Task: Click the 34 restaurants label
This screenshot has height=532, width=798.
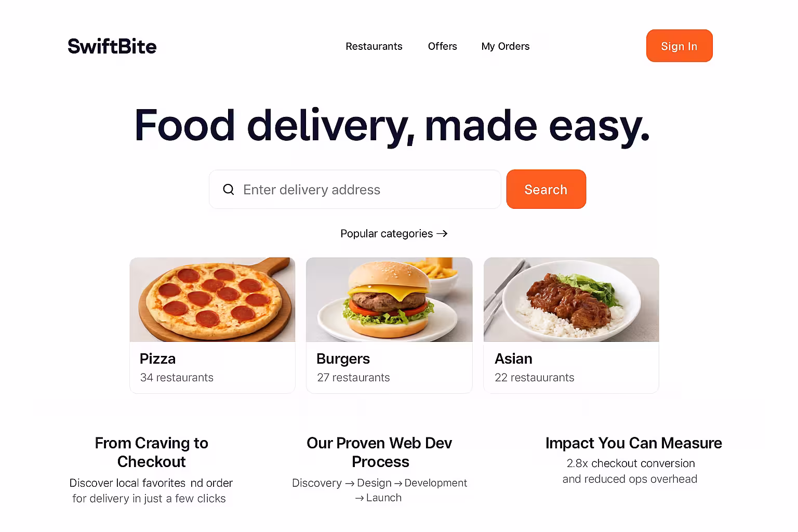Action: click(177, 378)
